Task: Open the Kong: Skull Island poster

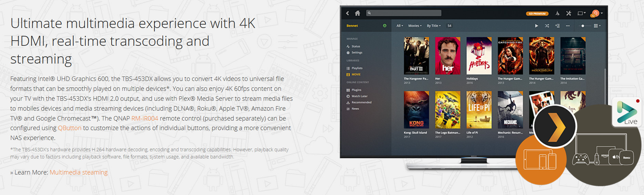Action: click(416, 110)
